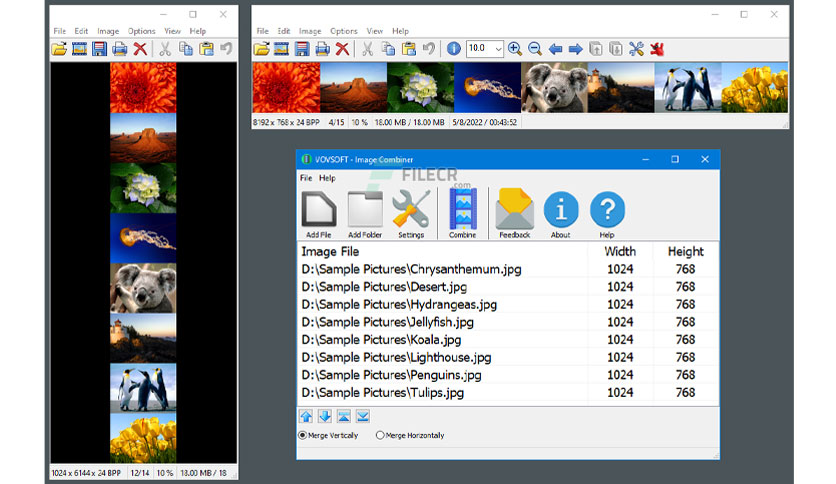Viewport: 836px width, 484px height.
Task: Click print icon in right viewer toolbar
Action: (323, 49)
